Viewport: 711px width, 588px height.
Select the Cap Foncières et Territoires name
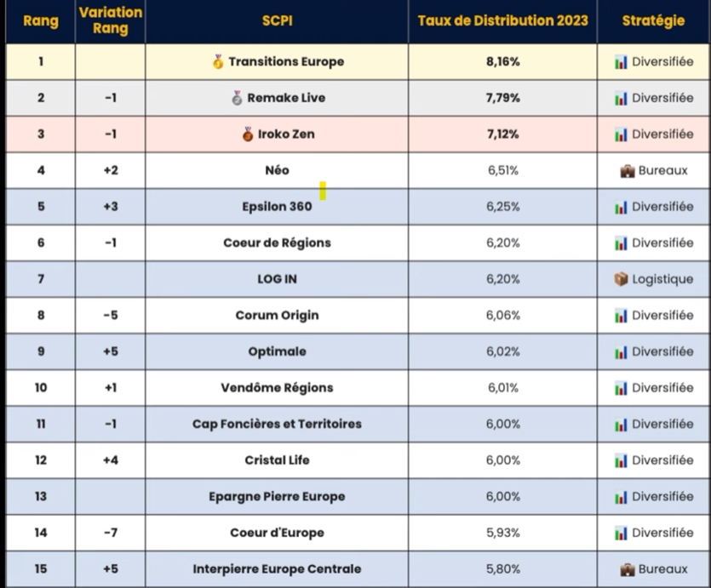277,424
